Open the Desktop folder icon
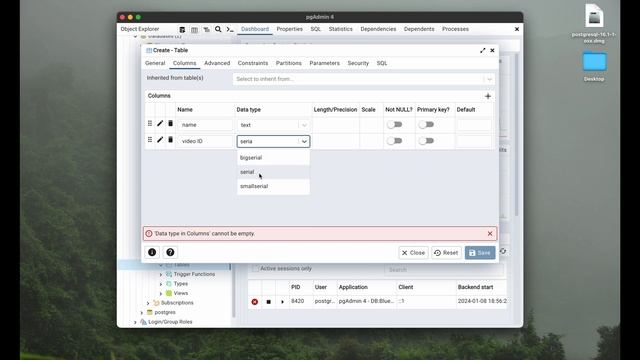640x360 pixels. pos(594,62)
